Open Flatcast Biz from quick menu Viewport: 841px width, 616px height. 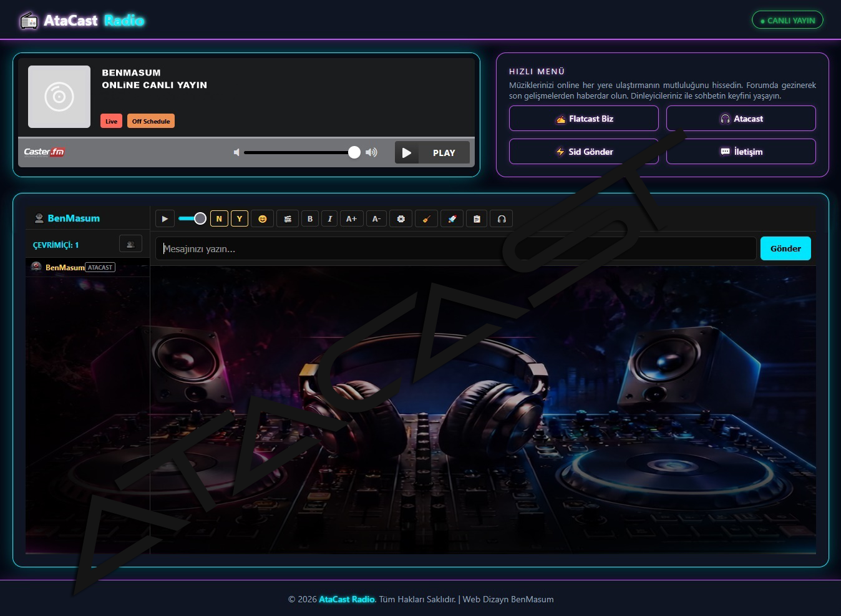pos(584,119)
